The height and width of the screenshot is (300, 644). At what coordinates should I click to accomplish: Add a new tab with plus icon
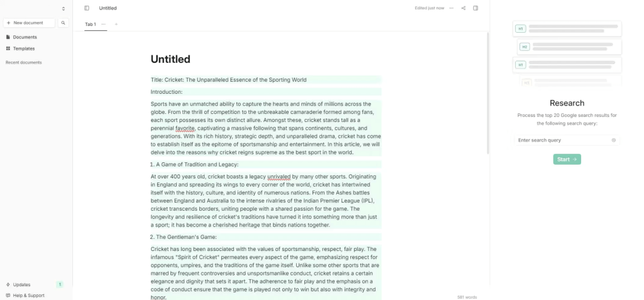coord(116,24)
